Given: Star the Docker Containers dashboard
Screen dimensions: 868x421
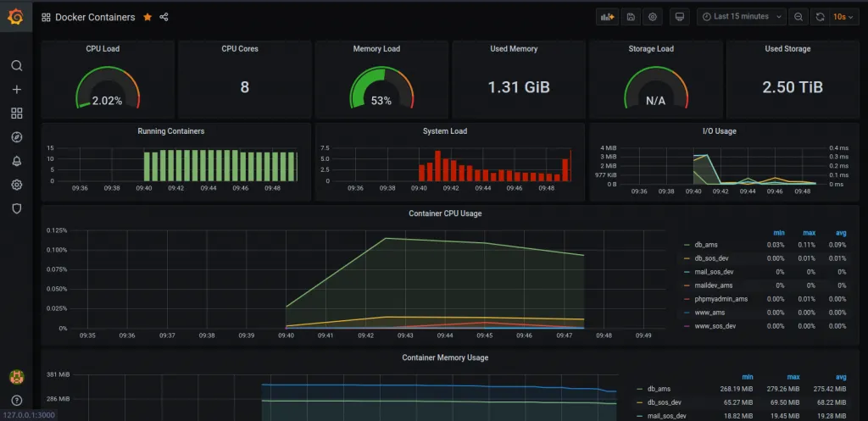Looking at the screenshot, I should coord(147,17).
